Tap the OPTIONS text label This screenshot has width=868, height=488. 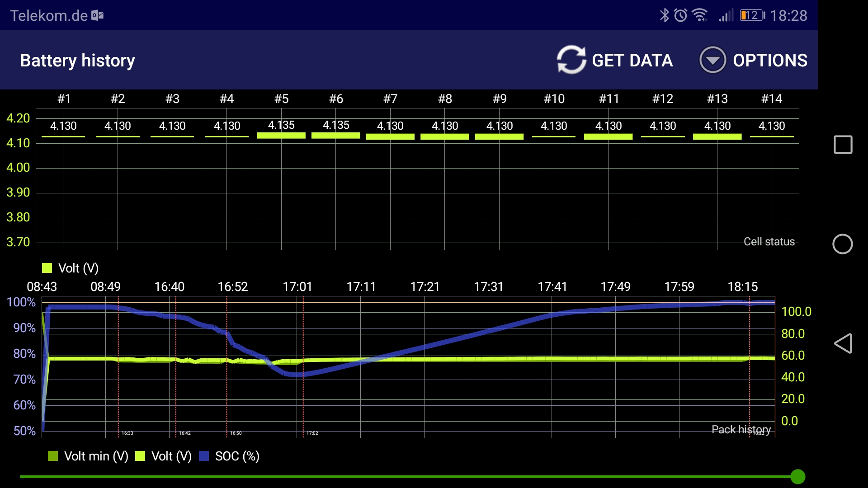(770, 60)
